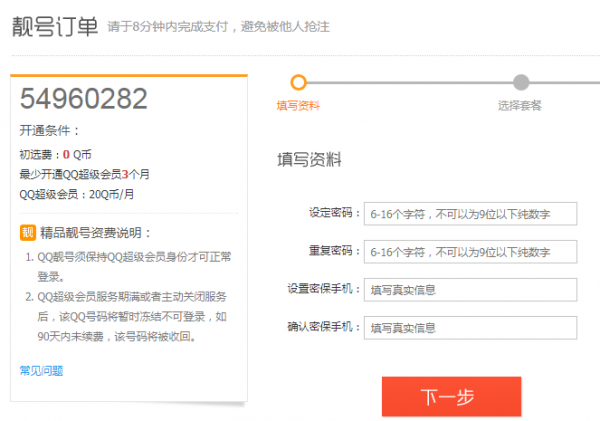Focus the 重复密码 input field
Screen dimensions: 600x421
470,251
